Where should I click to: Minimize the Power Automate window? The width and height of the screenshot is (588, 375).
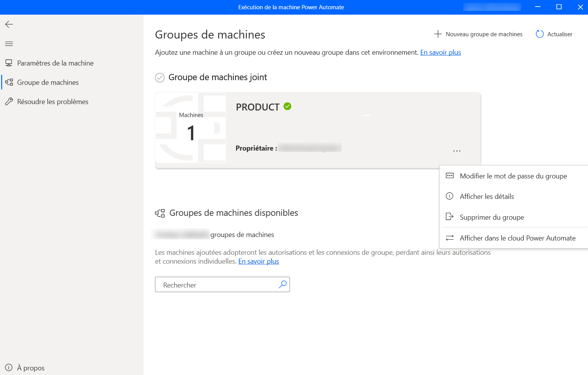537,7
